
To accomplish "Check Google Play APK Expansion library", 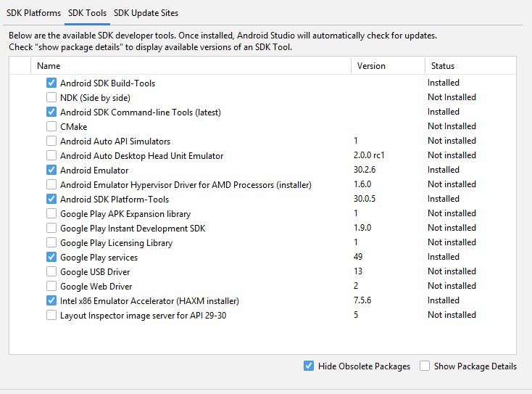I will point(51,213).
